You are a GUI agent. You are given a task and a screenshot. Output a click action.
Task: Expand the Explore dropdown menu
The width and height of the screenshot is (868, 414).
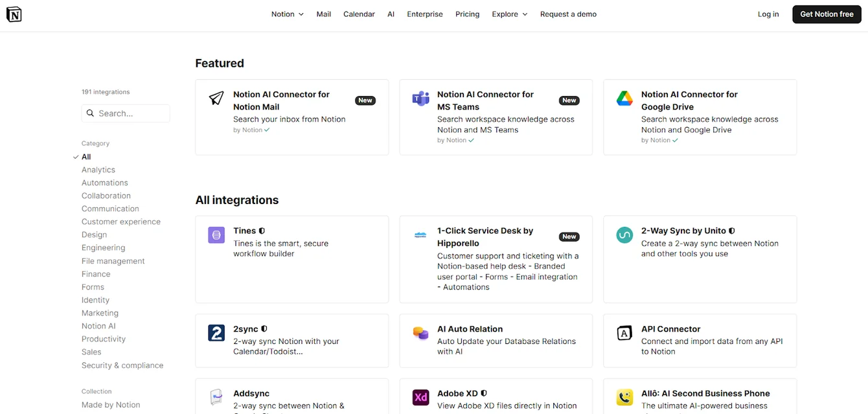pyautogui.click(x=510, y=14)
